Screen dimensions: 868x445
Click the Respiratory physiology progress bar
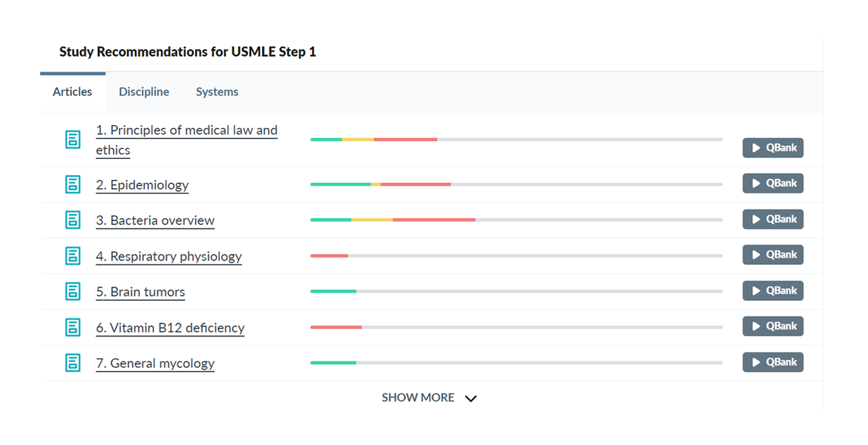click(516, 255)
